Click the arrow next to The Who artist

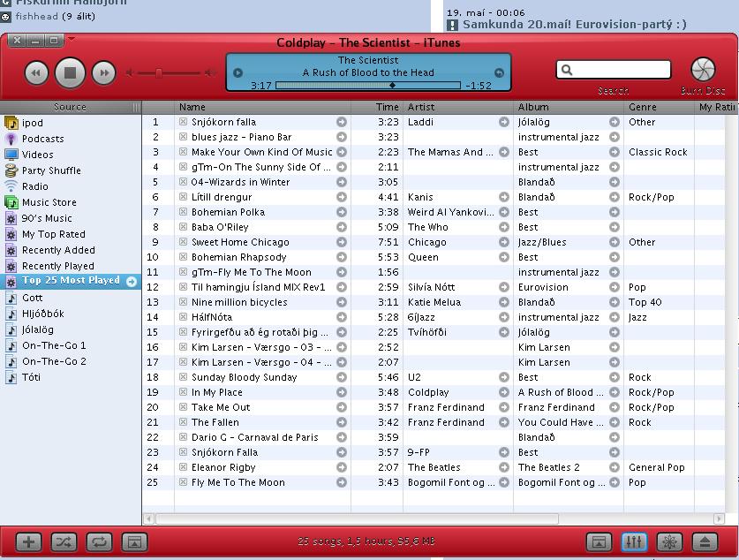coord(504,227)
